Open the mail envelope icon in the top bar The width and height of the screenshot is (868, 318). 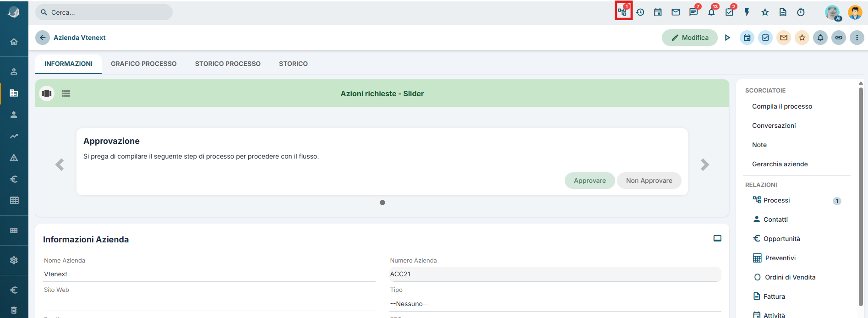(x=676, y=12)
